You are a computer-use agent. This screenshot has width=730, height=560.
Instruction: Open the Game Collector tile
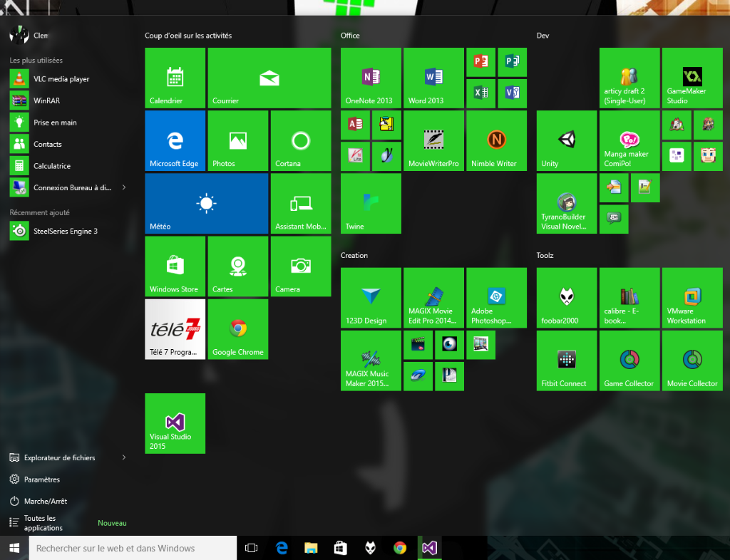629,361
